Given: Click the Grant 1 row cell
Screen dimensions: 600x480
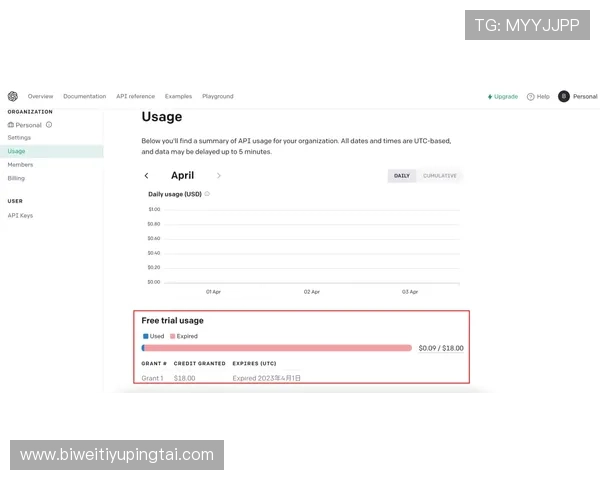Looking at the screenshot, I should [x=152, y=378].
